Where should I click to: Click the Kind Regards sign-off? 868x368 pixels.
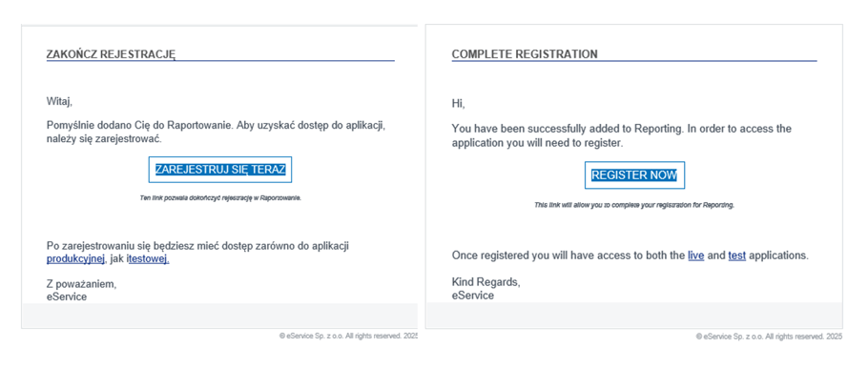pos(486,283)
